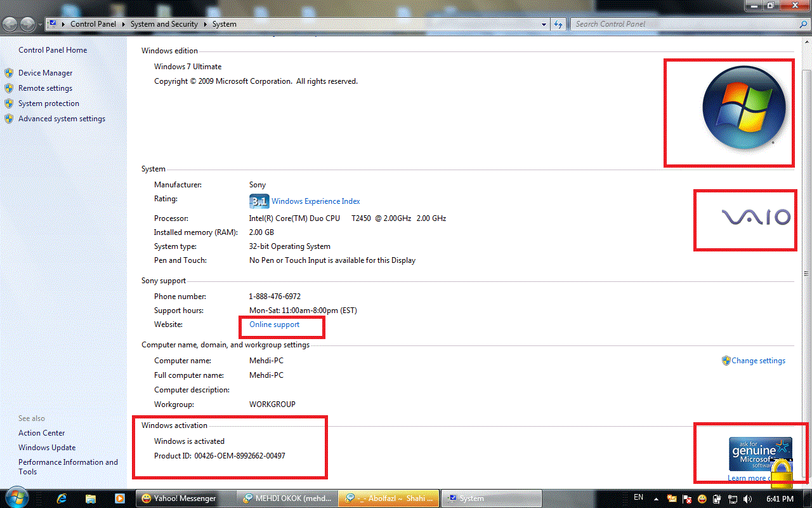Open Windows Media Player taskbar icon
Viewport: 812px width, 508px height.
(x=119, y=498)
